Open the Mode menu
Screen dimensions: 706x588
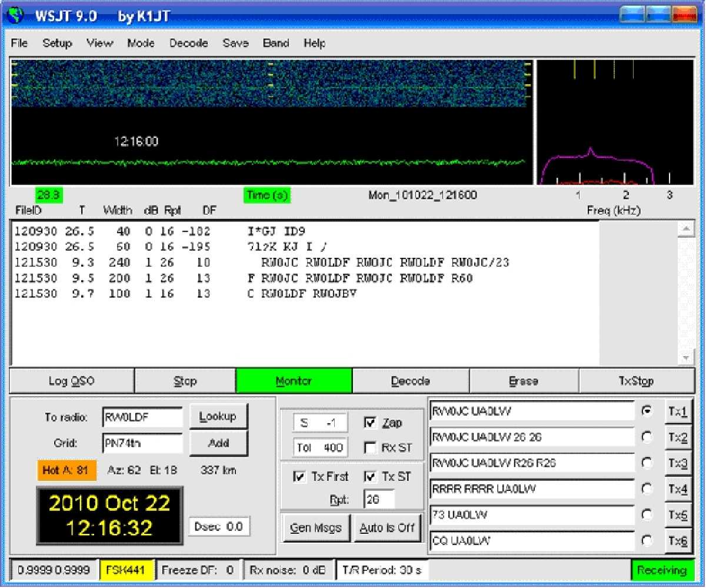(141, 43)
